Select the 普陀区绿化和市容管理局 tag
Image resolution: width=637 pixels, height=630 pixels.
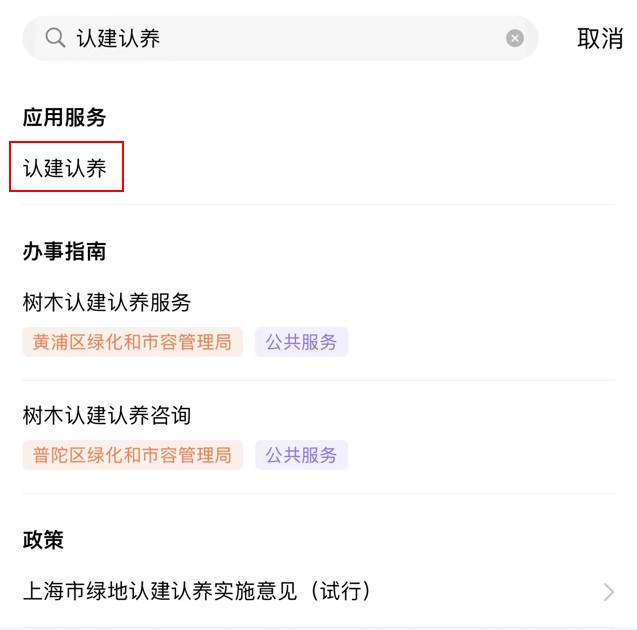(x=132, y=455)
